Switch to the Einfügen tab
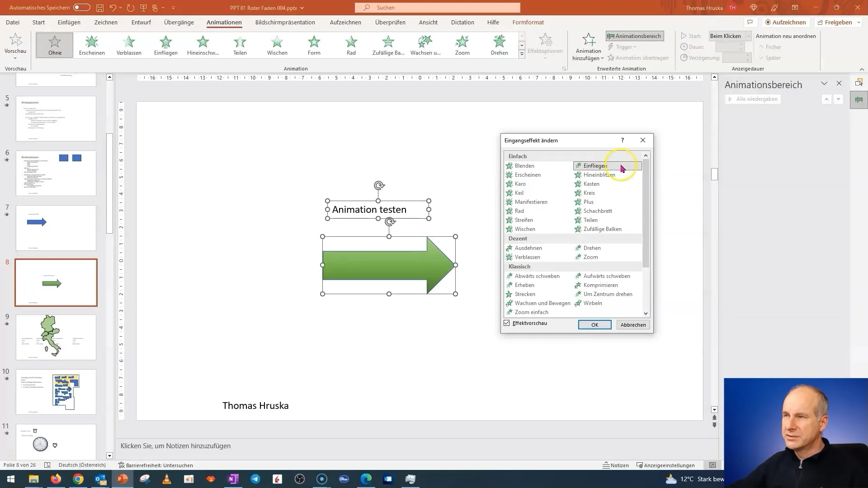The image size is (868, 488). [x=69, y=22]
